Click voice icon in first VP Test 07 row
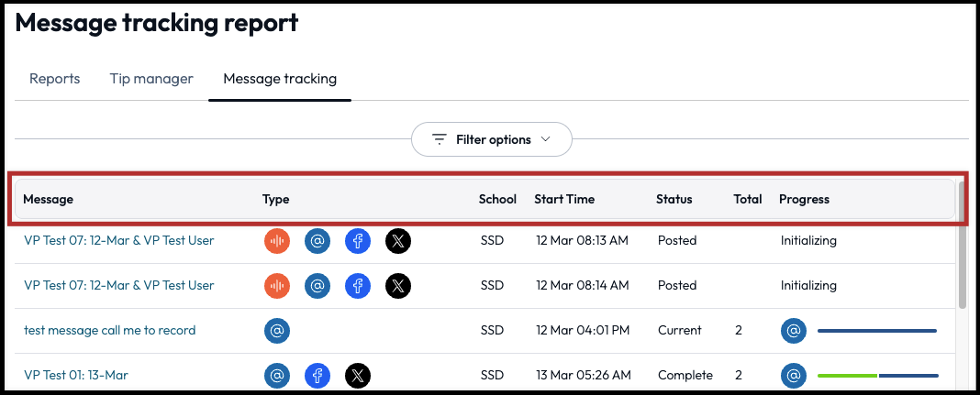Viewport: 980px width, 395px height. (277, 241)
